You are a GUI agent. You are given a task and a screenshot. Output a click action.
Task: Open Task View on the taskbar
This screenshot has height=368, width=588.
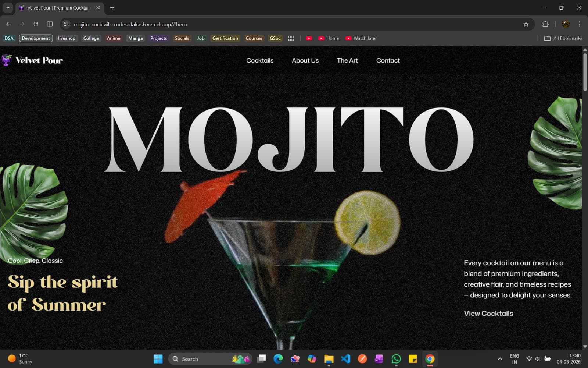point(261,359)
